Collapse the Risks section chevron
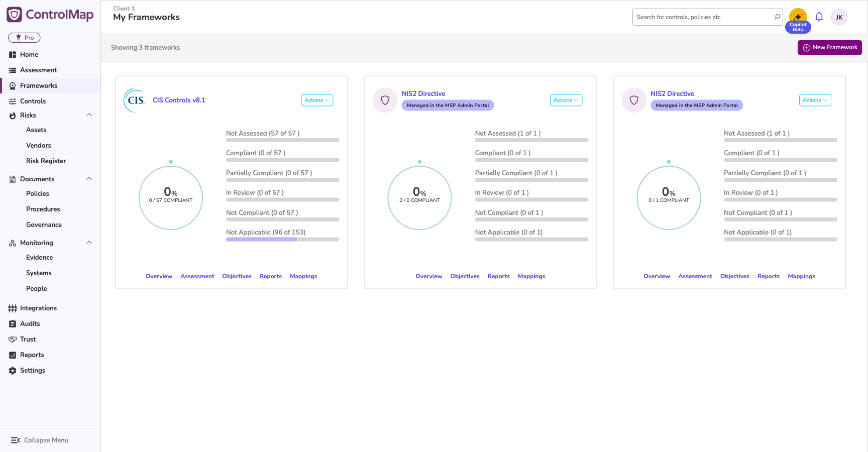 click(x=89, y=115)
